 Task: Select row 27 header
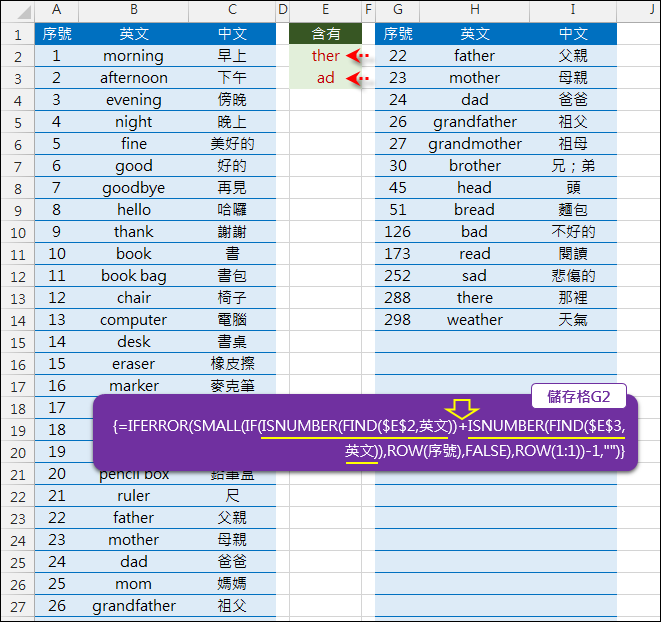[x=18, y=606]
